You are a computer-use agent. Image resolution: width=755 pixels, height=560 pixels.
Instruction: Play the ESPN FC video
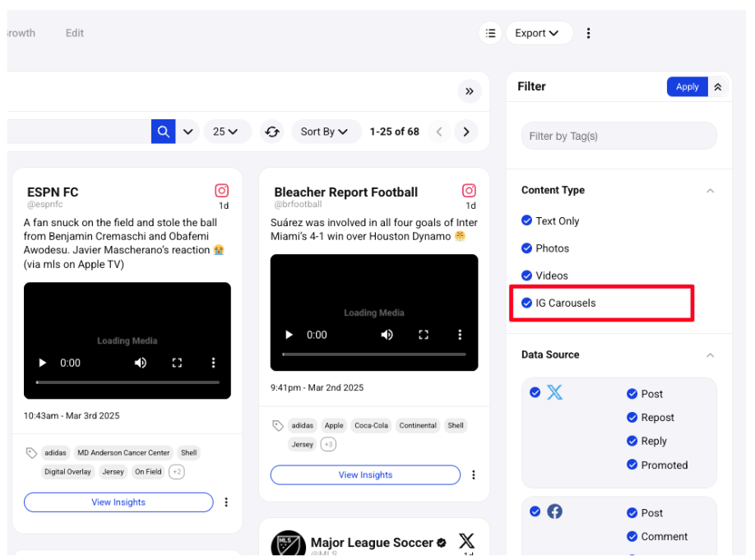coord(43,363)
